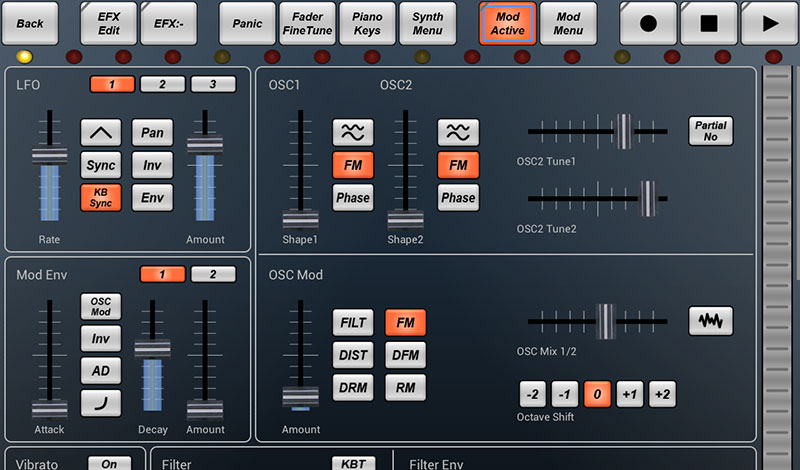
Task: Open the EFX Edit screen
Action: click(x=109, y=23)
